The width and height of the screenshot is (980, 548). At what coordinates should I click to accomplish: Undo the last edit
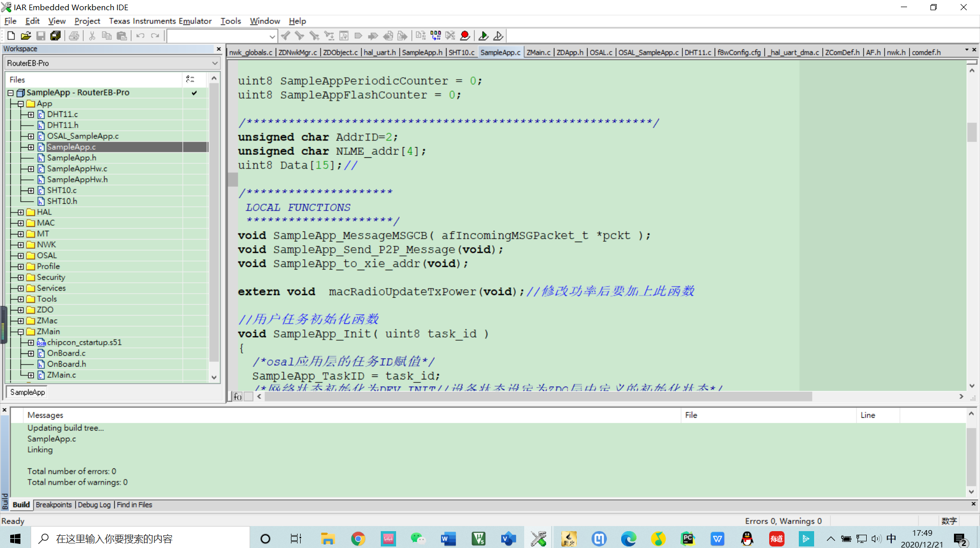pyautogui.click(x=140, y=36)
